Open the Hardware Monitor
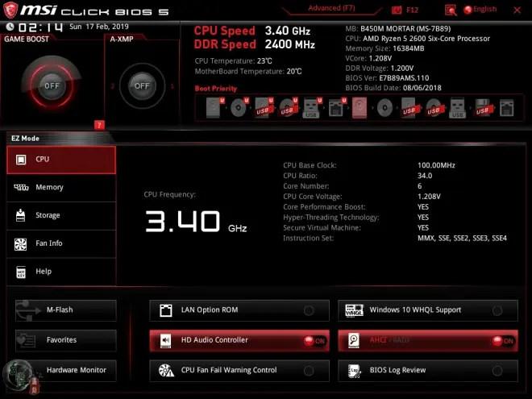The height and width of the screenshot is (399, 532). [x=65, y=370]
